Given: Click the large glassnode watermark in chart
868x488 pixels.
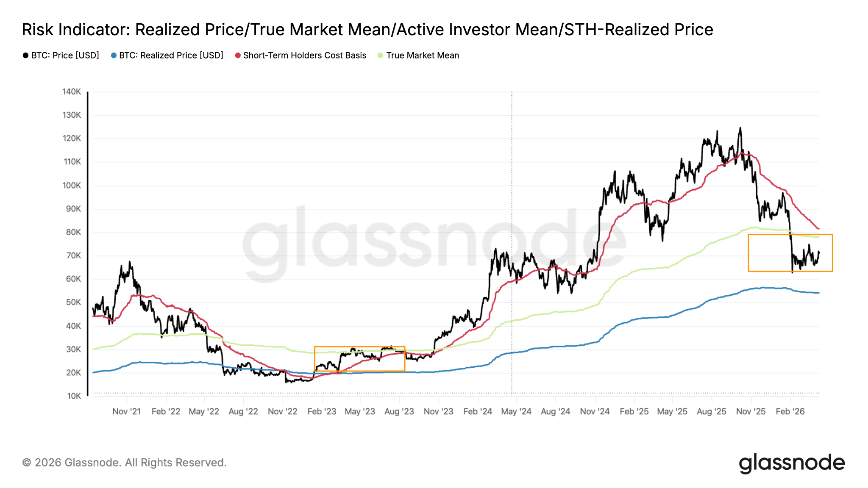Looking at the screenshot, I should (434, 242).
